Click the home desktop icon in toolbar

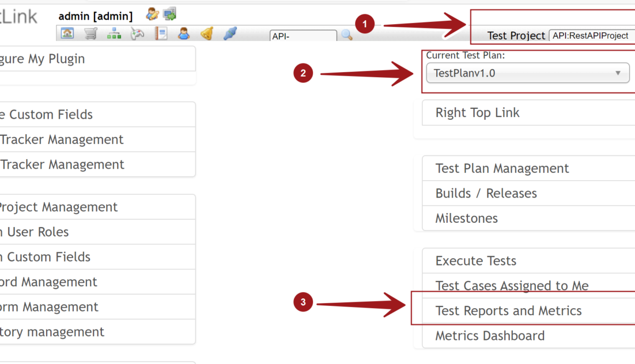(x=67, y=34)
